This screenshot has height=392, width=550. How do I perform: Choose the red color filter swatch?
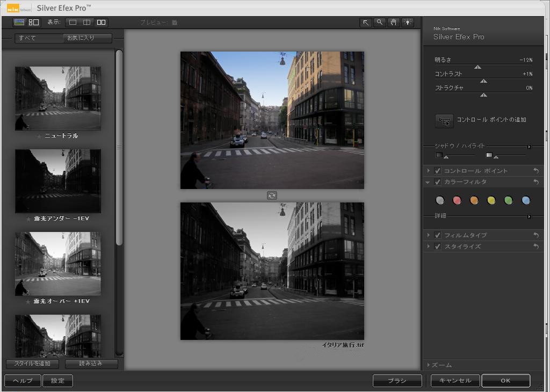457,200
